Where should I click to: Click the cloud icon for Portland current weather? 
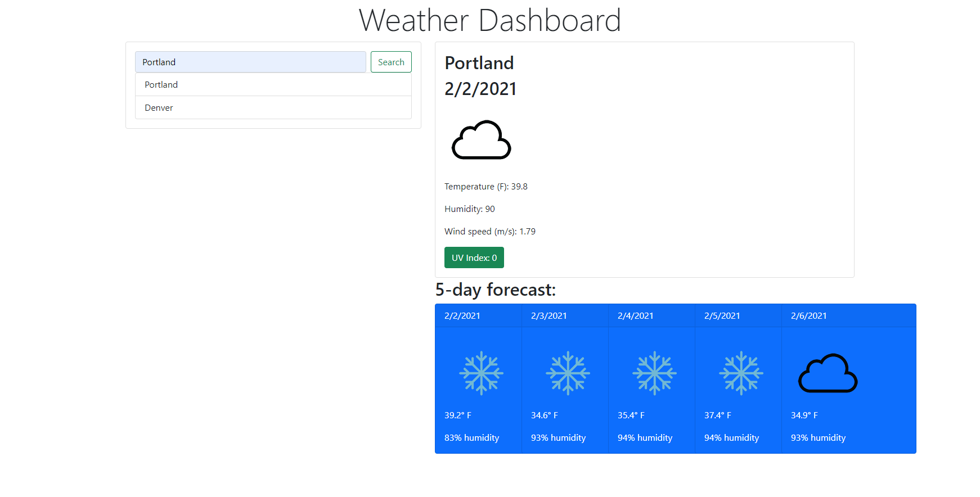(482, 140)
